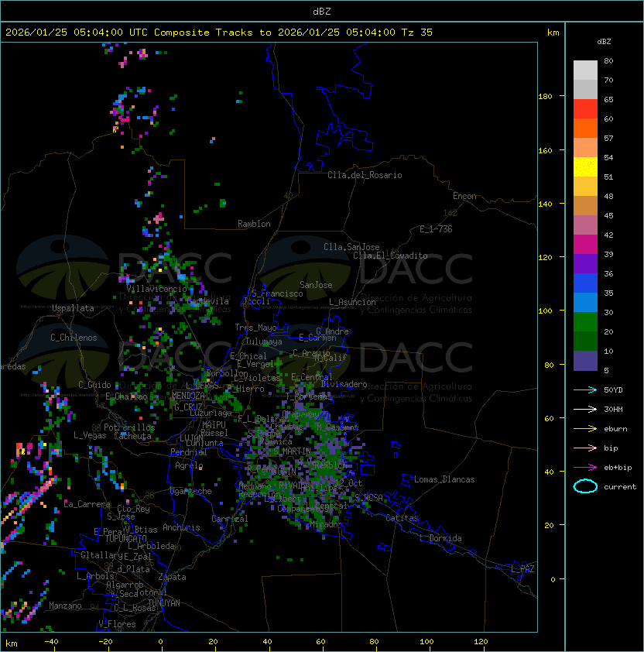This screenshot has height=652, width=644.
Task: Click the L_PAZ label
Action: [522, 568]
